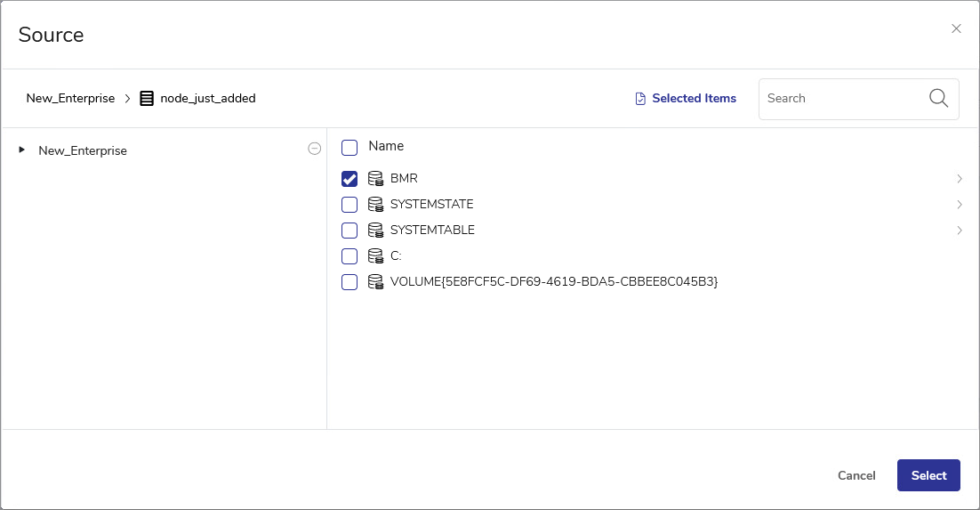
Task: Drill into SYSTEMTABLE via right chevron
Action: tap(960, 231)
